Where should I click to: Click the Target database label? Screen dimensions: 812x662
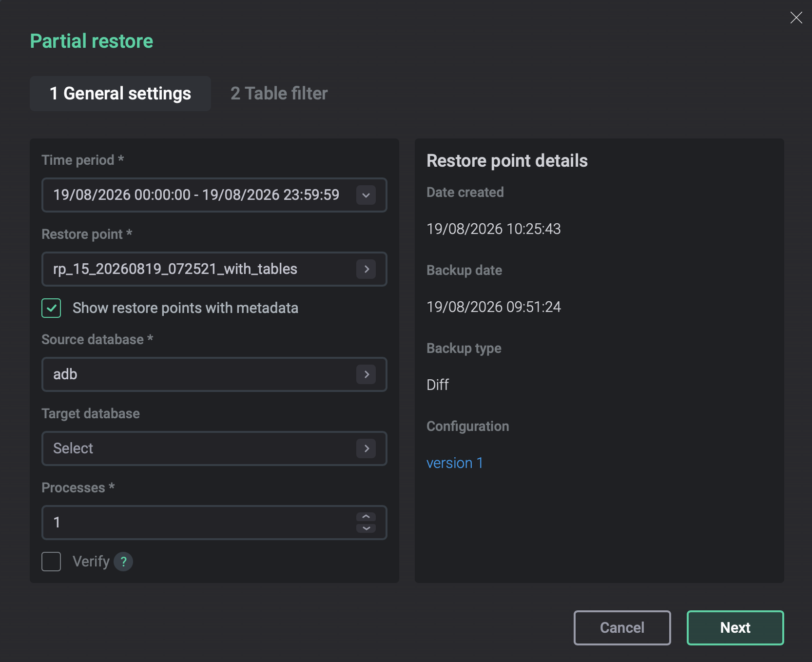click(x=91, y=413)
